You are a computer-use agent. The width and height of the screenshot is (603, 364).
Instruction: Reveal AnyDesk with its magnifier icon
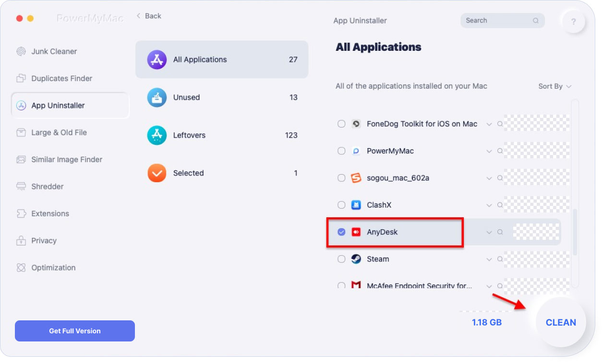point(500,232)
